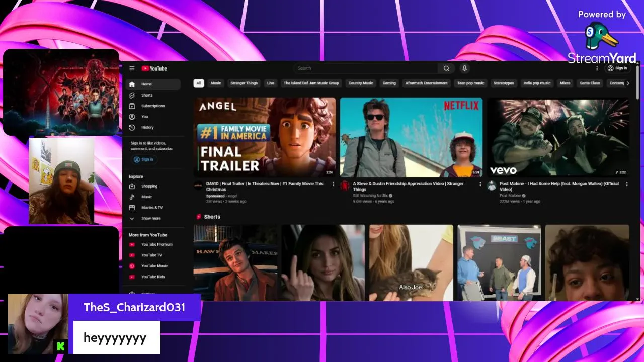Viewport: 644px width, 362px height.
Task: Select the Live filter chip
Action: click(x=271, y=83)
